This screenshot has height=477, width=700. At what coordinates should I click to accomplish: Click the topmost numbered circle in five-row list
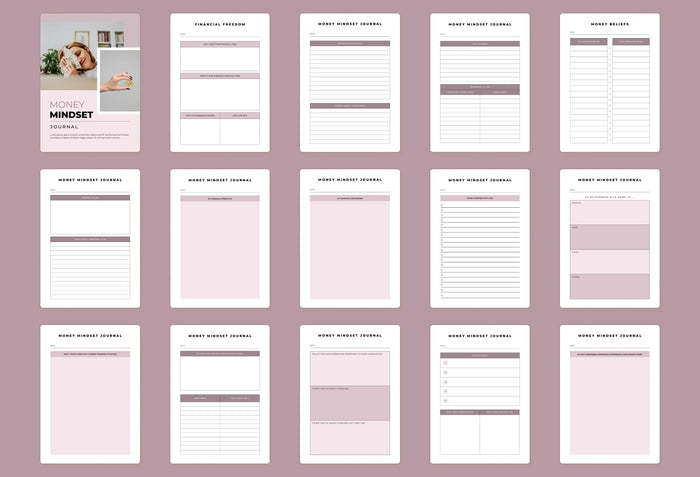pos(445,363)
